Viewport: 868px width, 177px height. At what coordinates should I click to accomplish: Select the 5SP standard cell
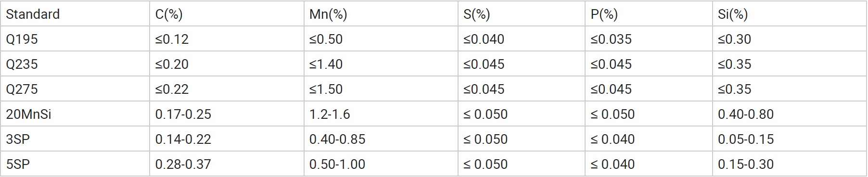(x=75, y=164)
